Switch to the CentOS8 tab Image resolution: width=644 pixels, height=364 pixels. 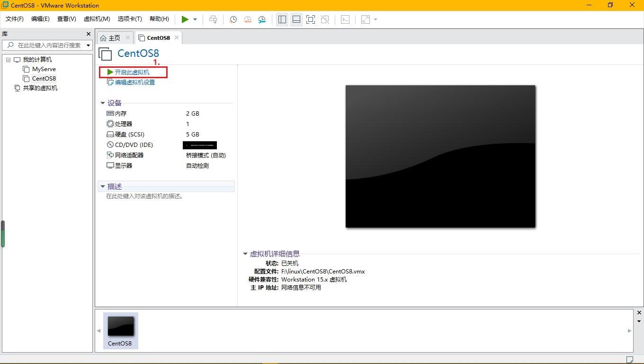pyautogui.click(x=158, y=38)
